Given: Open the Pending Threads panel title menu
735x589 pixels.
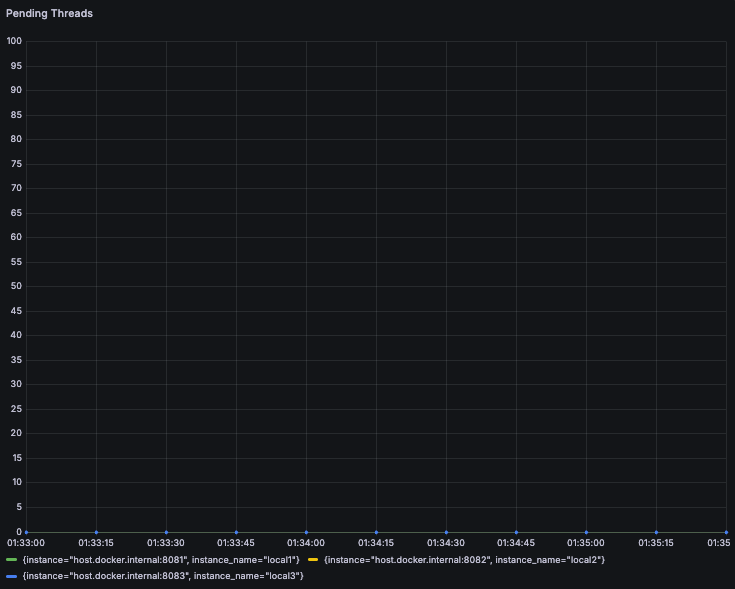Looking at the screenshot, I should pos(49,14).
